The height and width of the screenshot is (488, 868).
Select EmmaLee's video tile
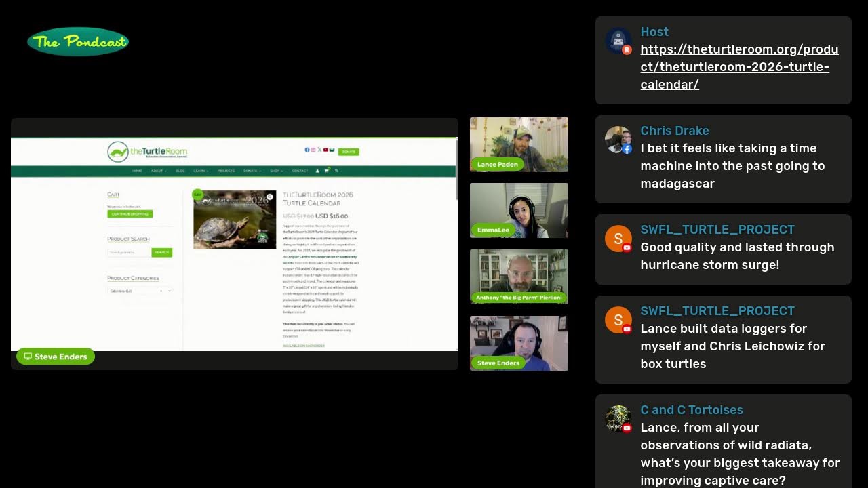pyautogui.click(x=519, y=210)
